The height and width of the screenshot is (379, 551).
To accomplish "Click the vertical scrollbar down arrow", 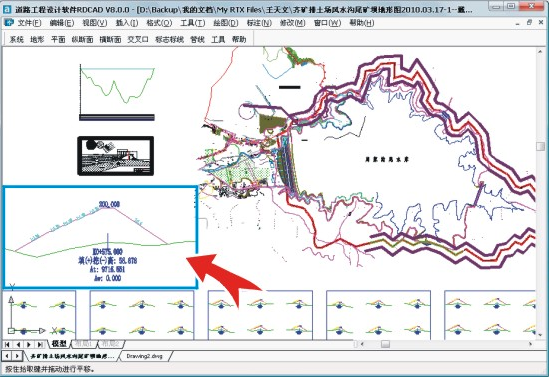I will click(540, 334).
